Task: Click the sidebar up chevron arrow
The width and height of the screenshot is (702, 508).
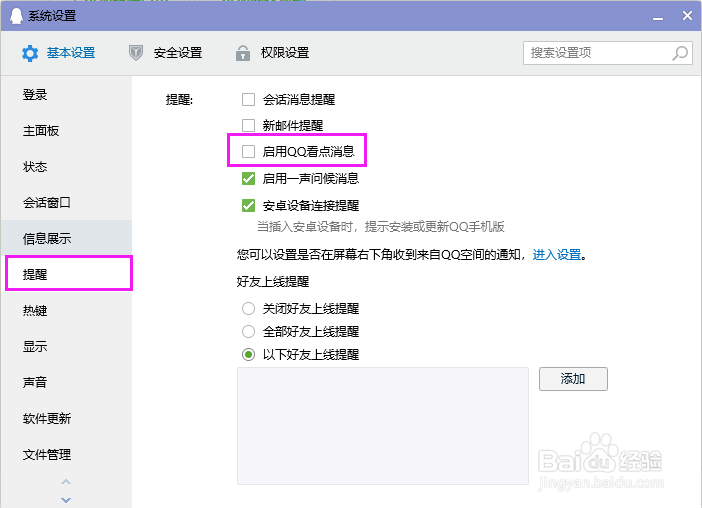Action: coord(66,482)
